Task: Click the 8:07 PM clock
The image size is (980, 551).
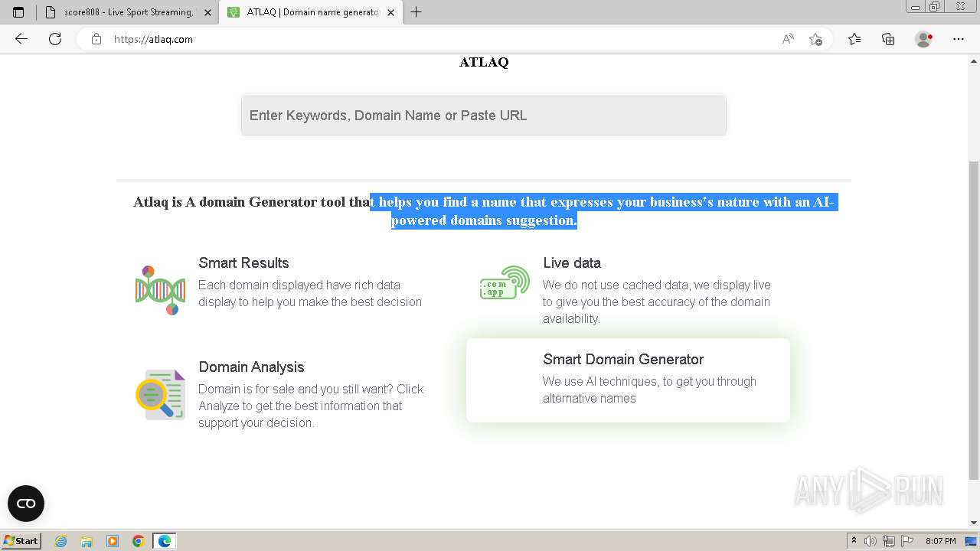Action: point(940,541)
